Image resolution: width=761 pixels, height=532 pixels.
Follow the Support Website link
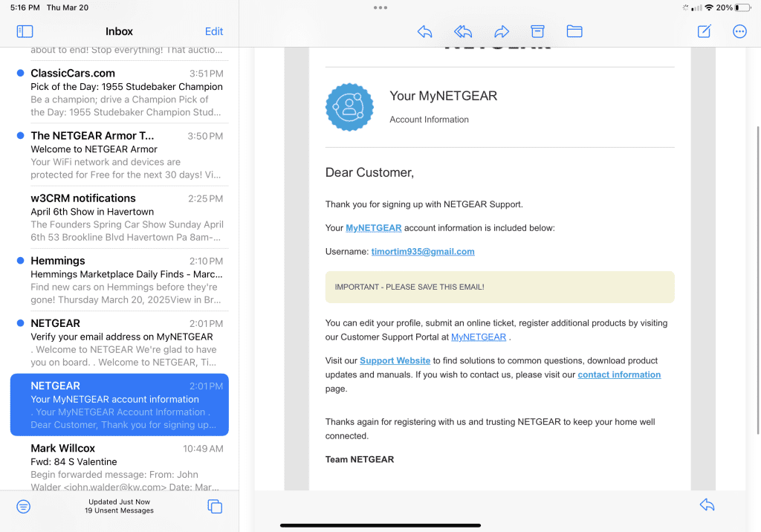pyautogui.click(x=395, y=361)
